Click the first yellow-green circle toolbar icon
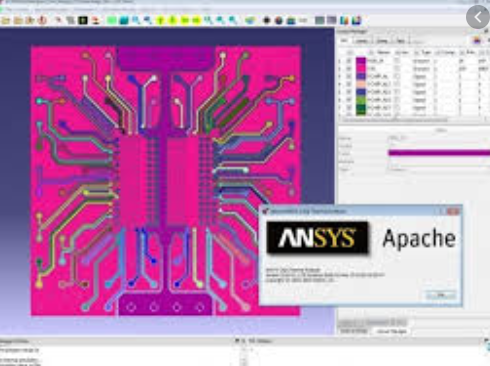490x366 pixels. point(160,21)
